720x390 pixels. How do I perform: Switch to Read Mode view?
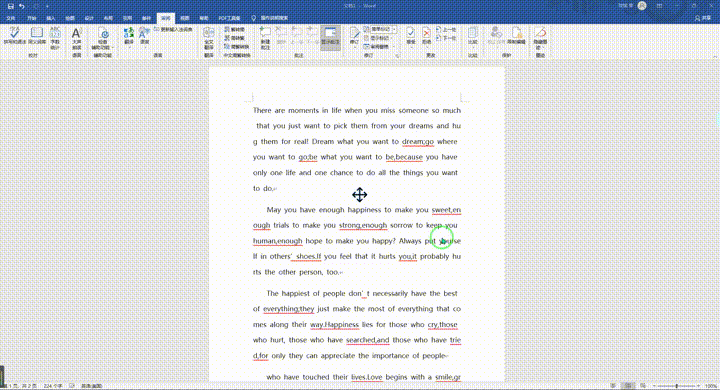[613, 386]
